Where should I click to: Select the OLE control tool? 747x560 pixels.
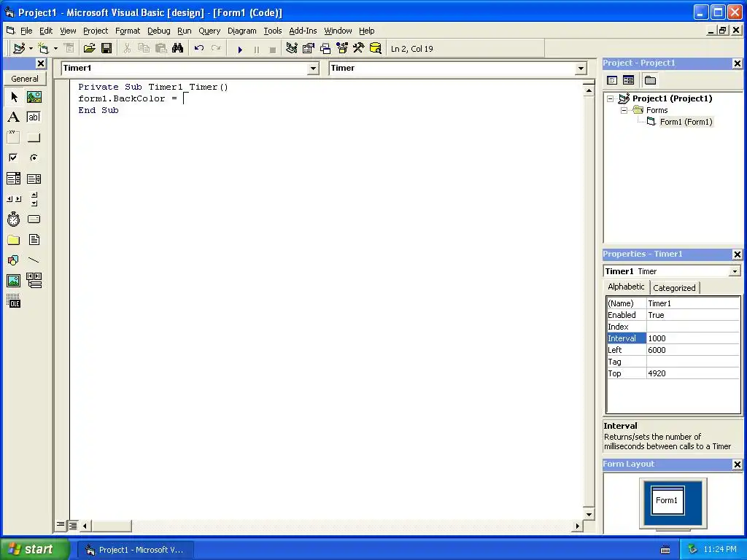pyautogui.click(x=14, y=301)
